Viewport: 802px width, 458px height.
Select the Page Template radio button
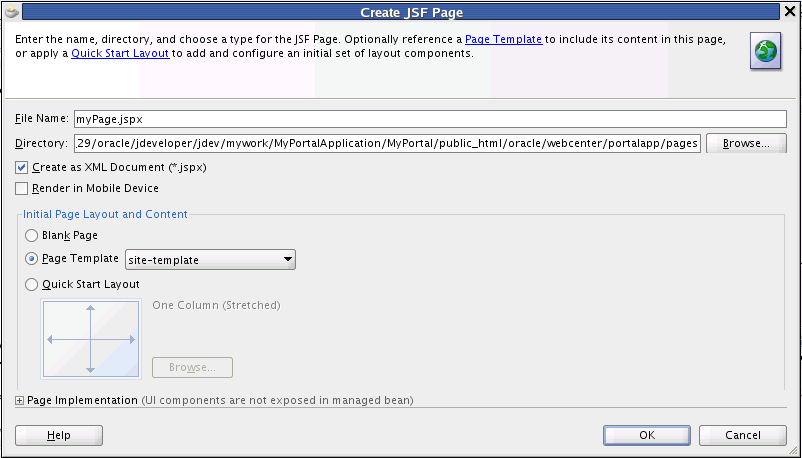(32, 259)
